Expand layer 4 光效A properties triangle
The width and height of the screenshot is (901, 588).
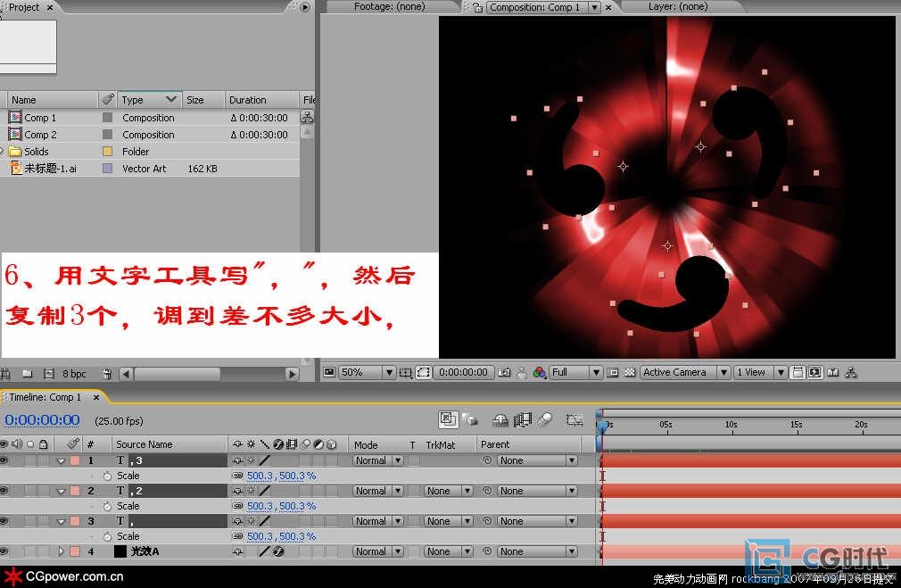pos(62,552)
